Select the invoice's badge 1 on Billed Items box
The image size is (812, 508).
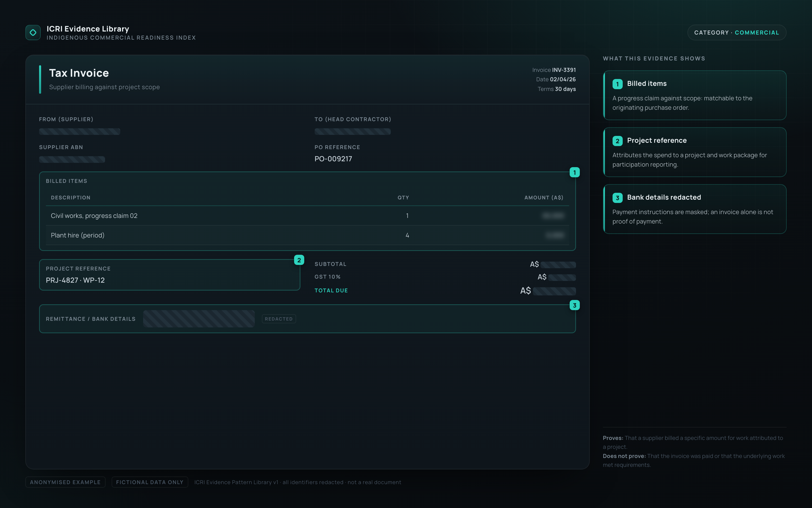[x=574, y=172]
